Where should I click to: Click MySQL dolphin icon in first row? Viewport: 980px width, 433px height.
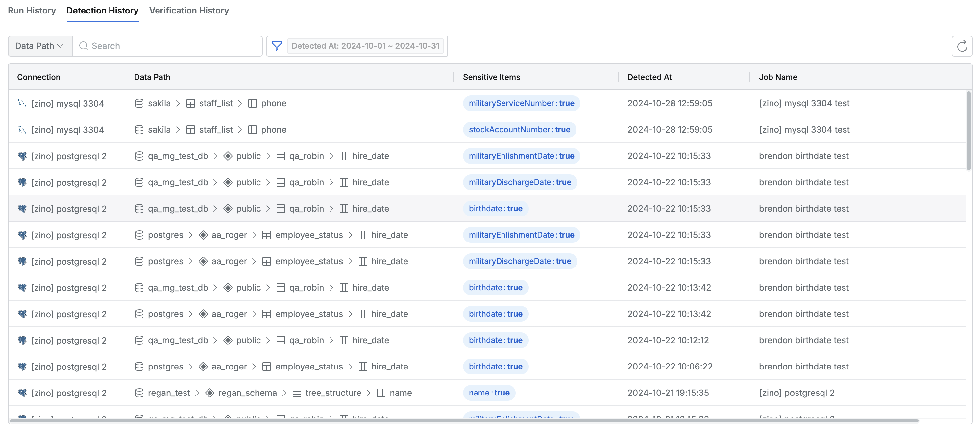(x=22, y=104)
